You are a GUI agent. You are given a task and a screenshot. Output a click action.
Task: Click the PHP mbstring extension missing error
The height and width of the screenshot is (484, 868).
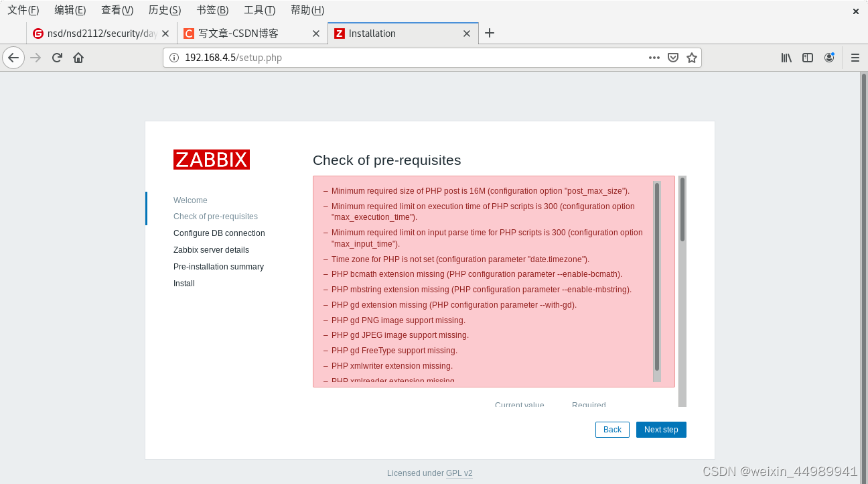click(x=482, y=290)
